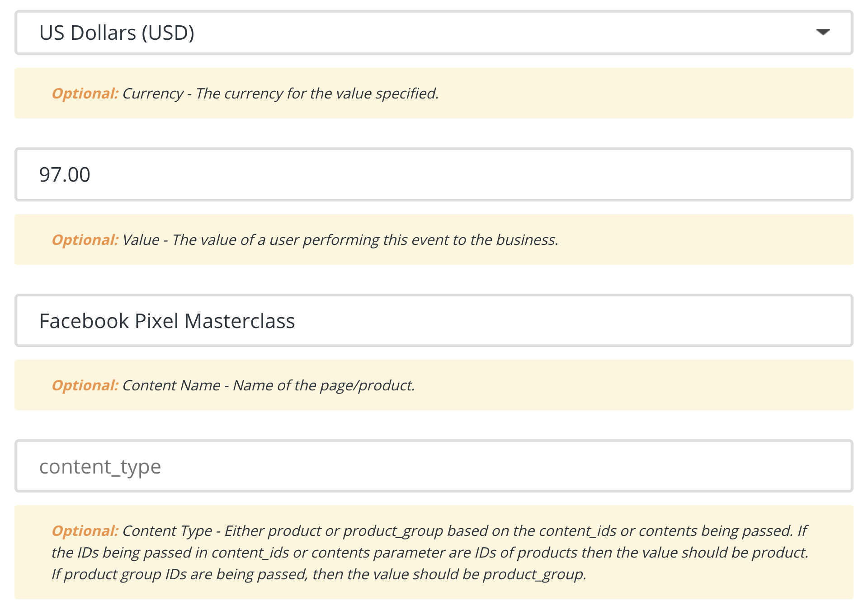
Task: Click the dropdown arrow in currency selector
Action: point(823,32)
